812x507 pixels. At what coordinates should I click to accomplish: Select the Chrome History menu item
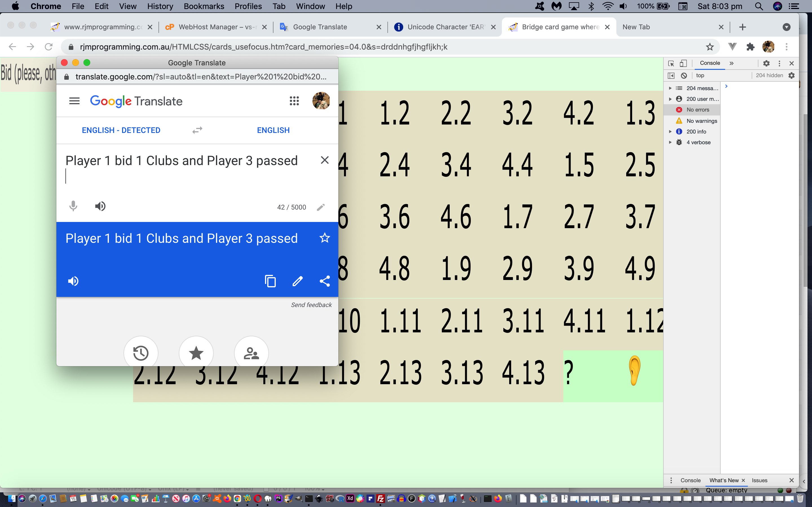coord(161,6)
